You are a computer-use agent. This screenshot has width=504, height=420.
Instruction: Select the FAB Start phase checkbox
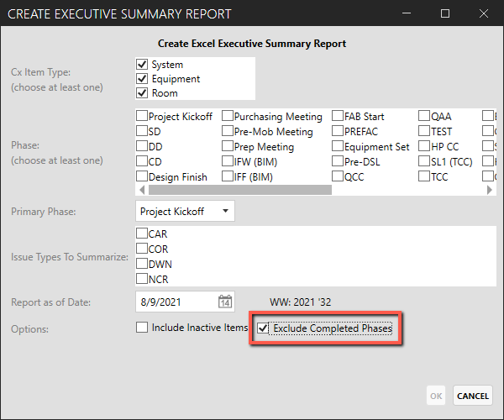[x=338, y=117]
